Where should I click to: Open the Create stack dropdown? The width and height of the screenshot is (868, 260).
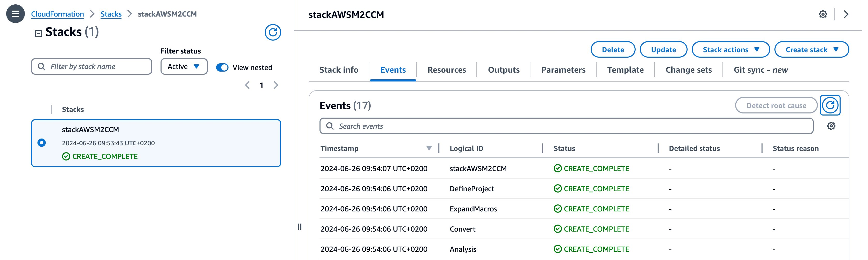pyautogui.click(x=812, y=50)
